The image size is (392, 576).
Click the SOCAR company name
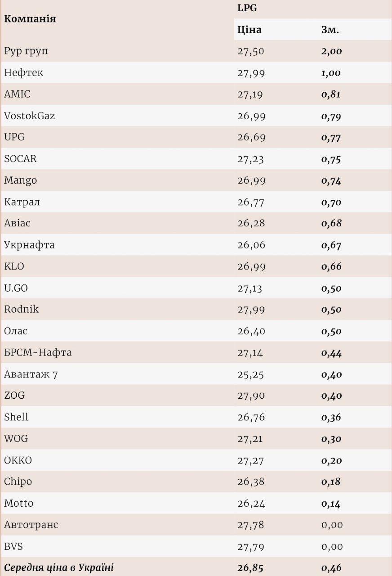(x=20, y=159)
